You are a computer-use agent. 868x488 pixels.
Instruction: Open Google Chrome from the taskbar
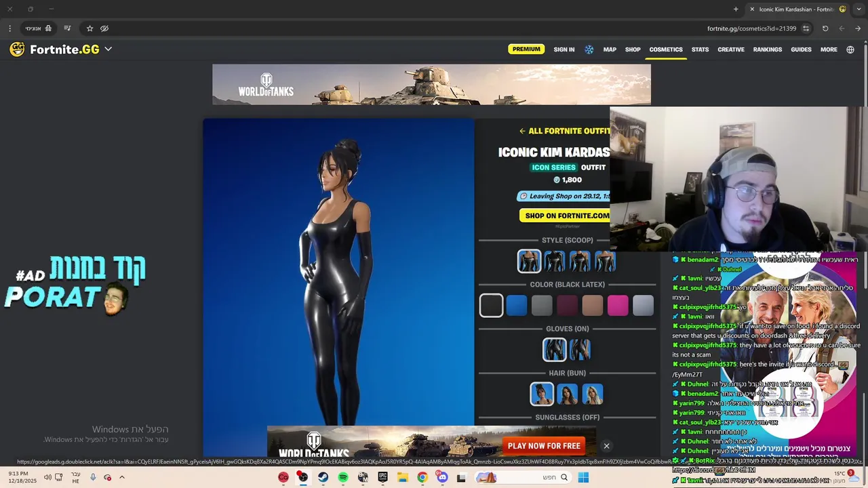[422, 477]
